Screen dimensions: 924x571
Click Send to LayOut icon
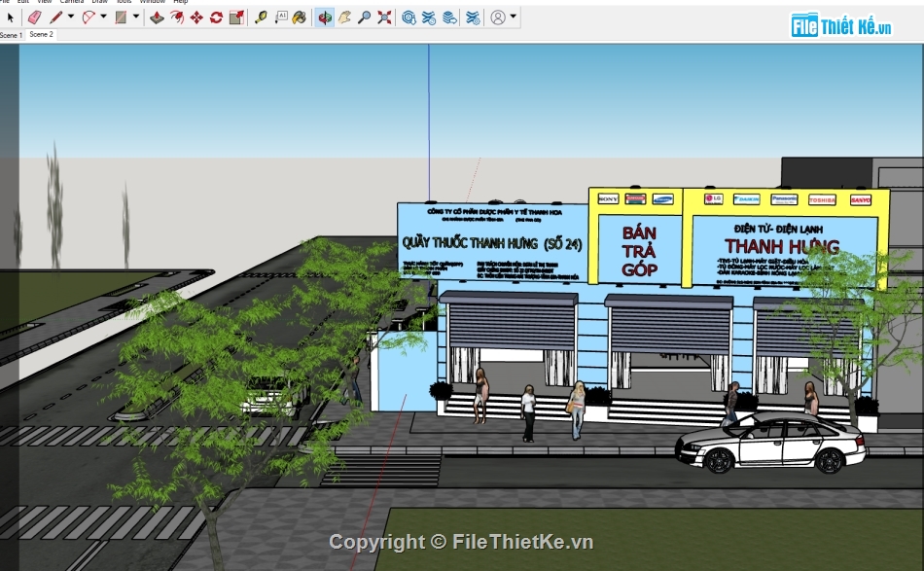[449, 18]
